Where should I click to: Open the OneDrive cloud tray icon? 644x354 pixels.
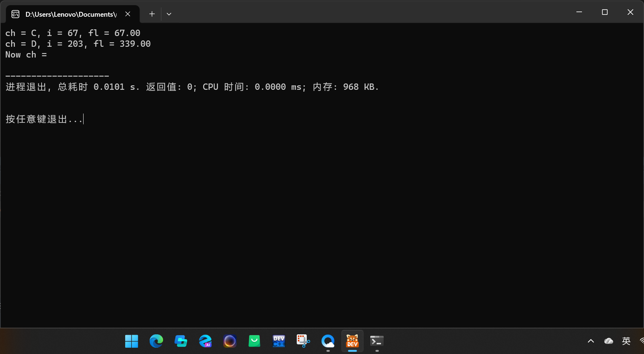point(608,341)
